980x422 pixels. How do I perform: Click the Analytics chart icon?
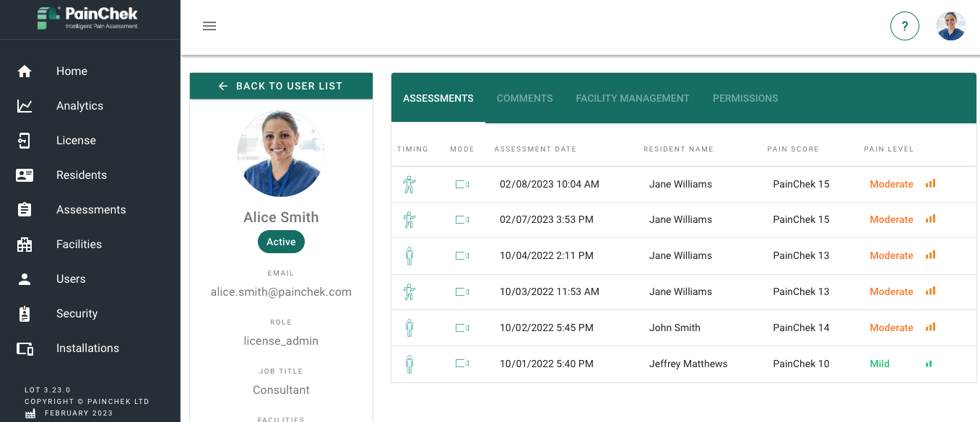[25, 106]
